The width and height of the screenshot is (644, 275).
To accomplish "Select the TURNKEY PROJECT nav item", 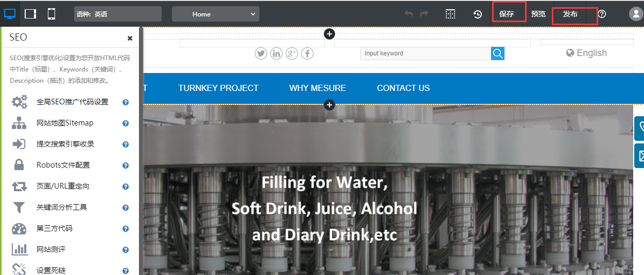I will point(218,88).
